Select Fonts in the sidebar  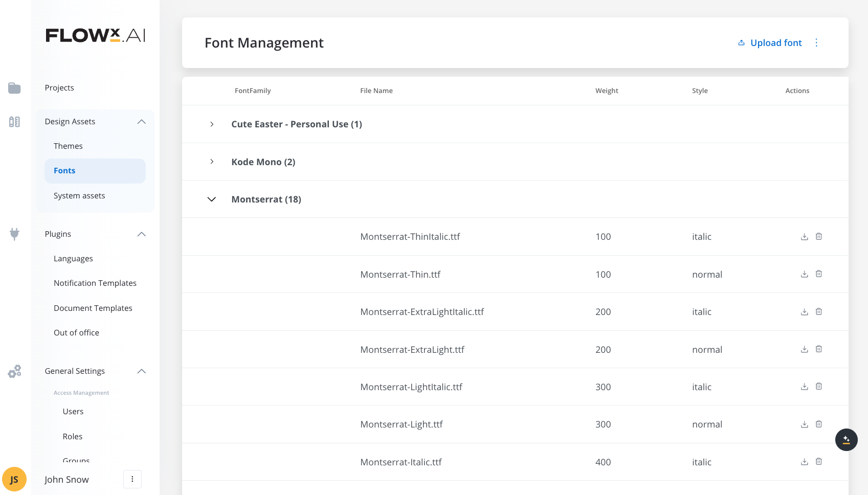95,171
